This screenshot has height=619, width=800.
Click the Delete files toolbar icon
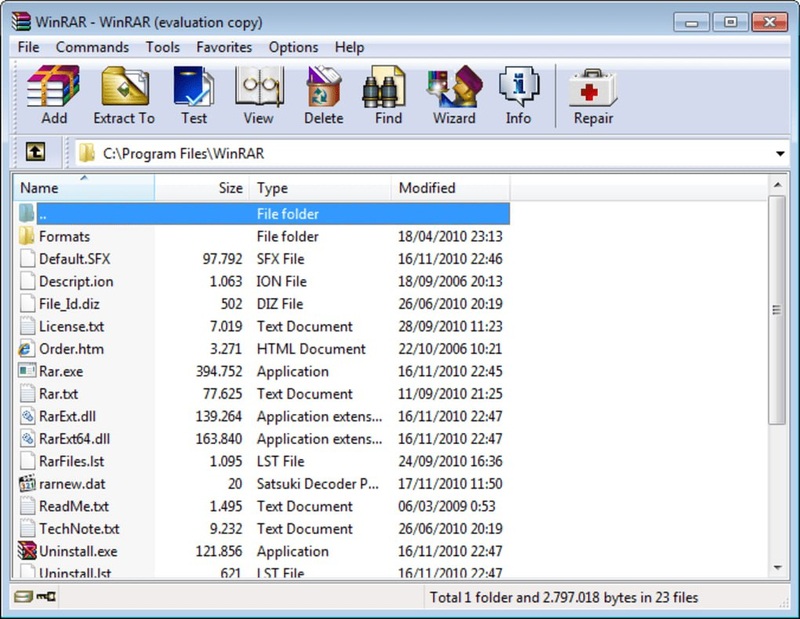coord(323,88)
